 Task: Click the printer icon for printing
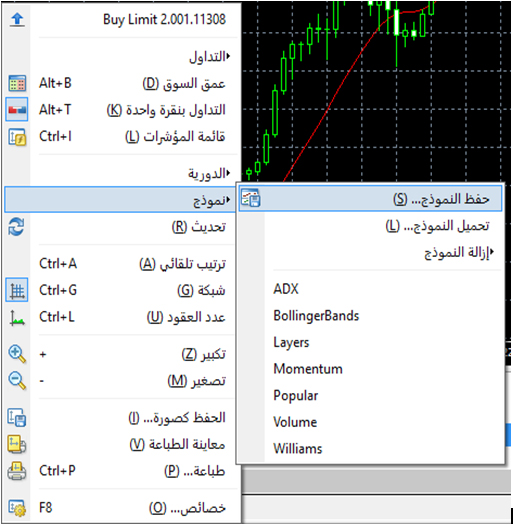coord(17,471)
